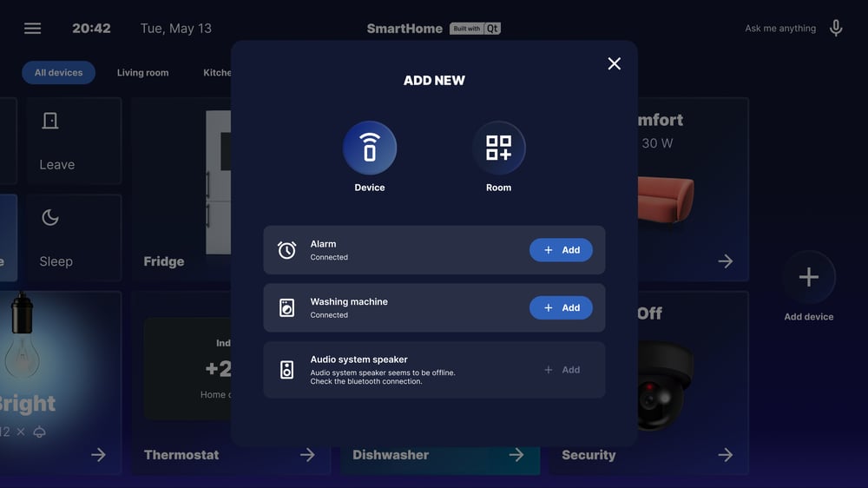Select the Device remote icon
Screen dimensions: 868x488
click(x=370, y=148)
